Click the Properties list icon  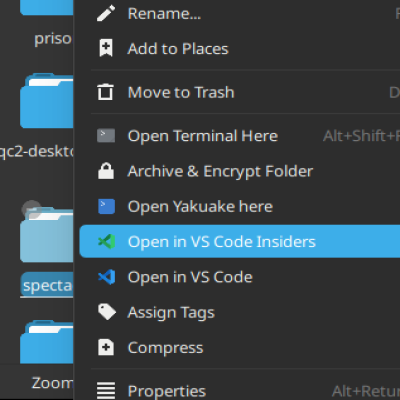point(106,391)
